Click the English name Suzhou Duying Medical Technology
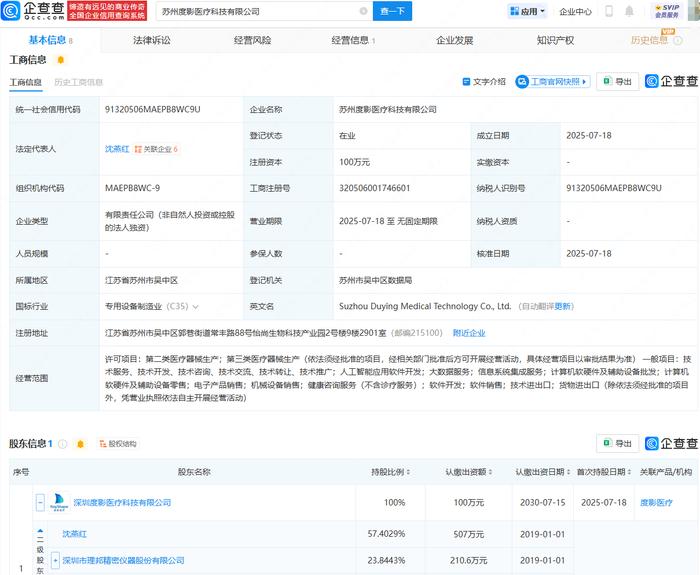The image size is (700, 575). pos(425,306)
